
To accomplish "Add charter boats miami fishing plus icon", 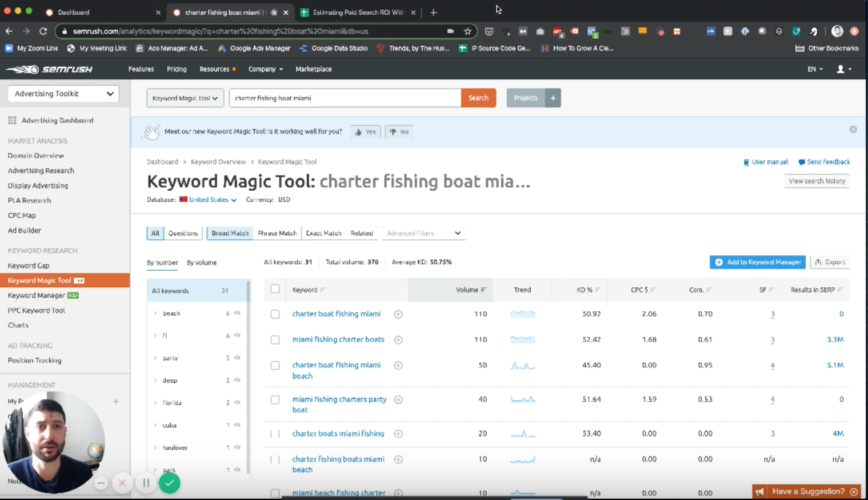I will pyautogui.click(x=398, y=433).
